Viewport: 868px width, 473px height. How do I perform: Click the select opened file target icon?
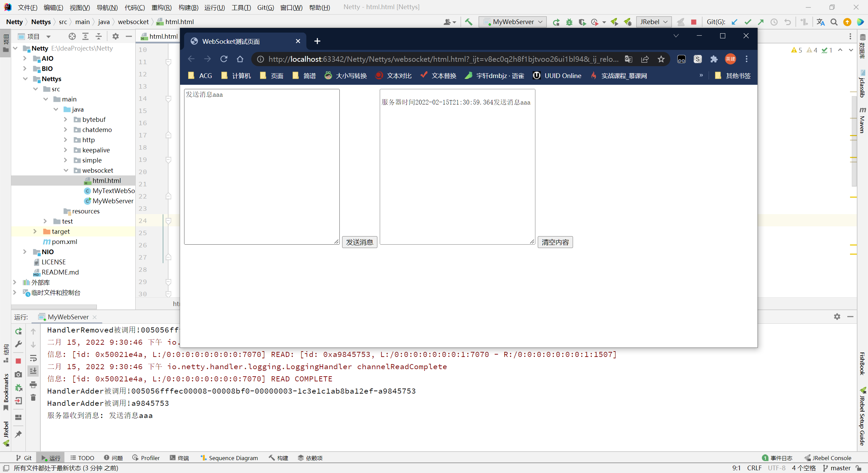click(72, 36)
